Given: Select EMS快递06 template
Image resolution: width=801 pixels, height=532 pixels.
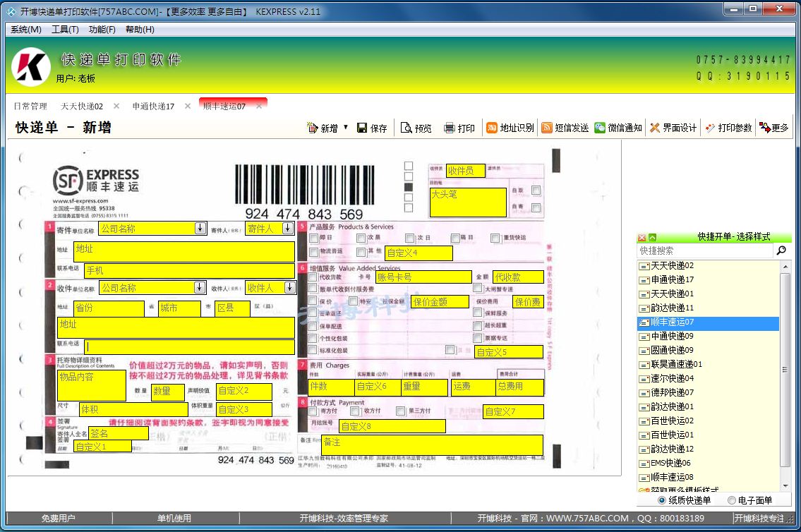Looking at the screenshot, I should click(x=709, y=463).
